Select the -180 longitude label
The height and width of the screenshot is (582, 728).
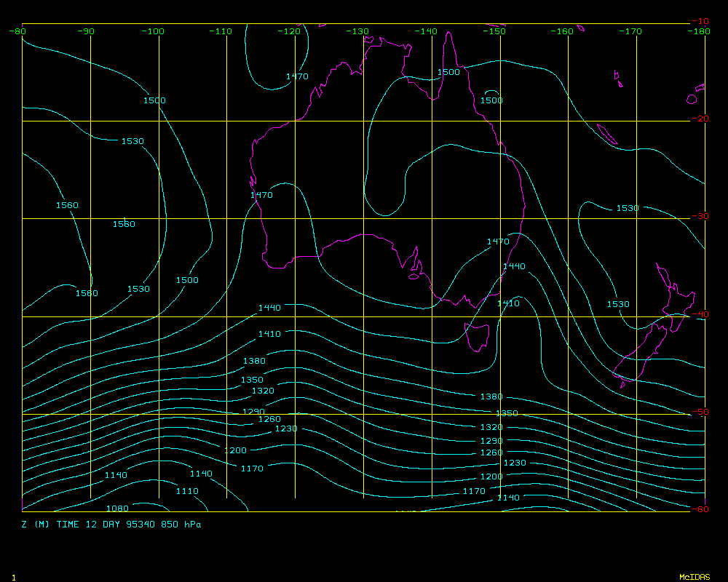point(700,31)
